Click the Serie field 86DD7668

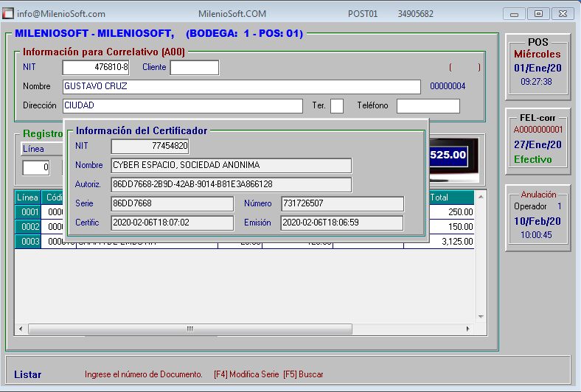pyautogui.click(x=173, y=204)
